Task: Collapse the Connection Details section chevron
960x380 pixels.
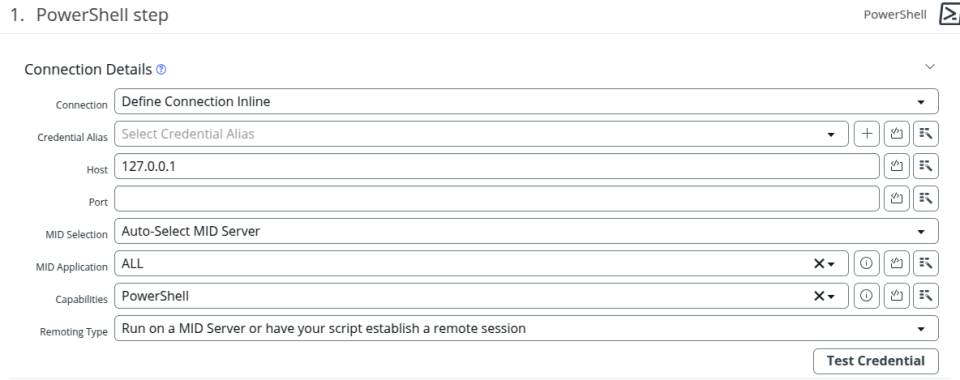Action: coord(929,67)
